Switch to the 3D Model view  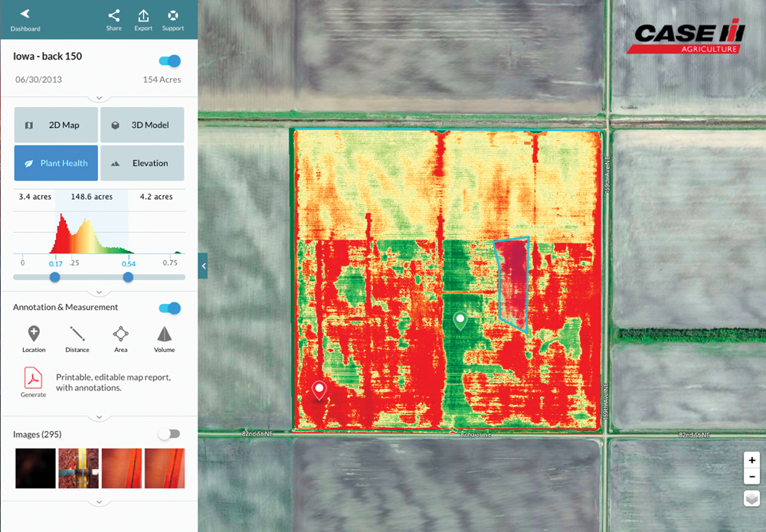(x=142, y=125)
